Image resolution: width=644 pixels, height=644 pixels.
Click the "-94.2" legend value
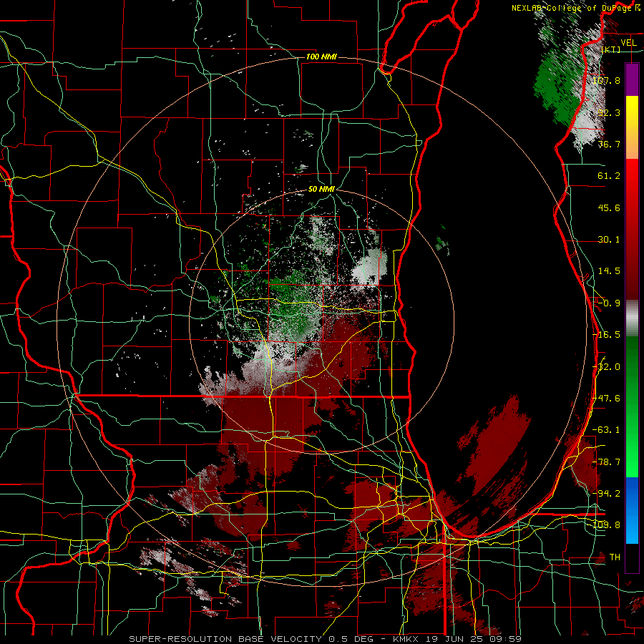(606, 493)
